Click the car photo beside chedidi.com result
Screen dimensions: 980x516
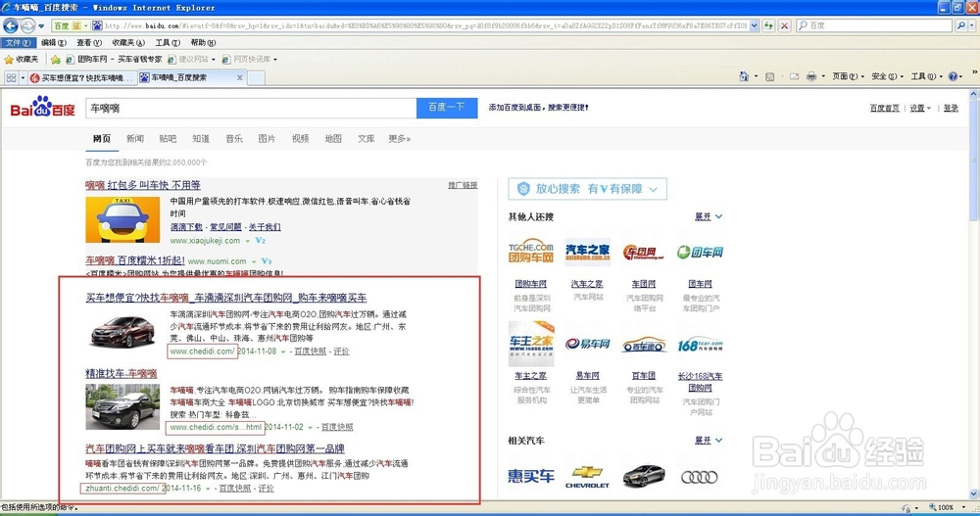(x=122, y=332)
